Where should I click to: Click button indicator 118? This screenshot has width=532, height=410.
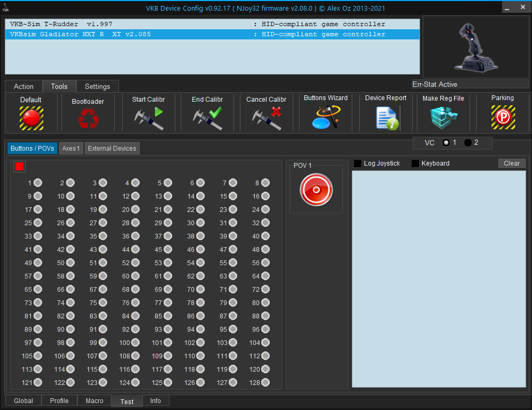200,370
